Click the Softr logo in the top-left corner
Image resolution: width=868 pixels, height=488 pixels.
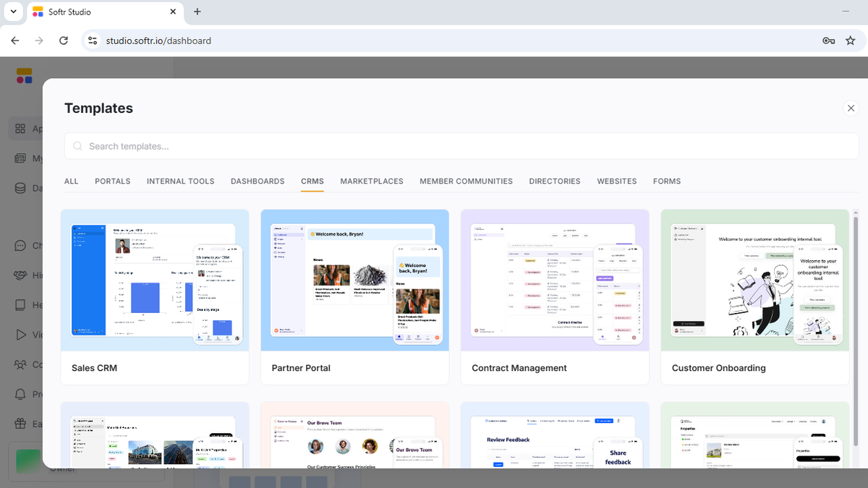pos(23,75)
